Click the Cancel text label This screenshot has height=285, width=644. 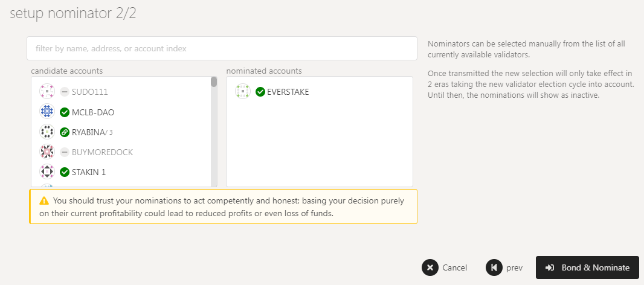455,267
